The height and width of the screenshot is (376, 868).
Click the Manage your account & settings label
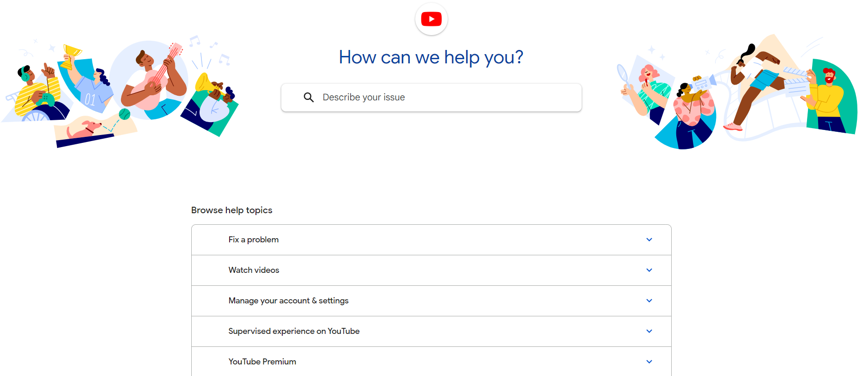(288, 301)
